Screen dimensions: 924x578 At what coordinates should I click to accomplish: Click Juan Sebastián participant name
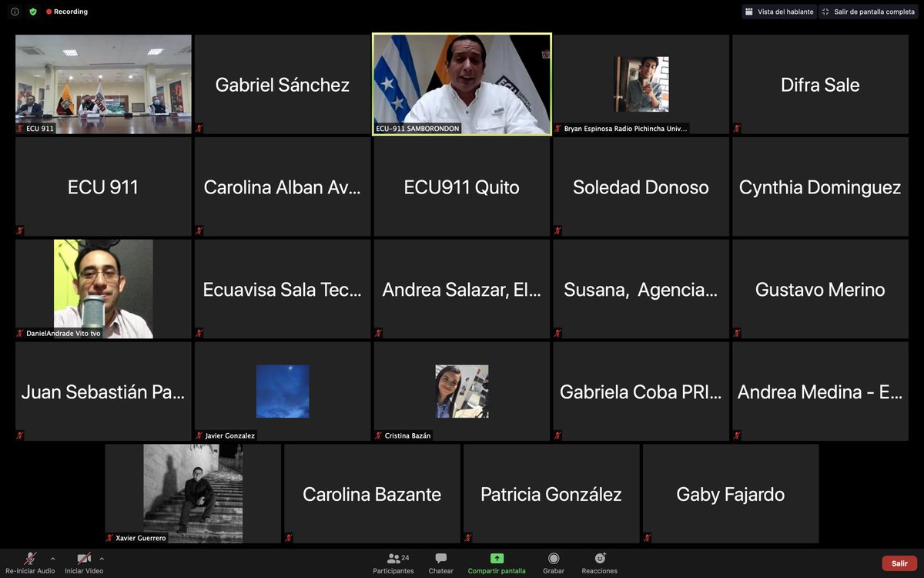coord(103,392)
